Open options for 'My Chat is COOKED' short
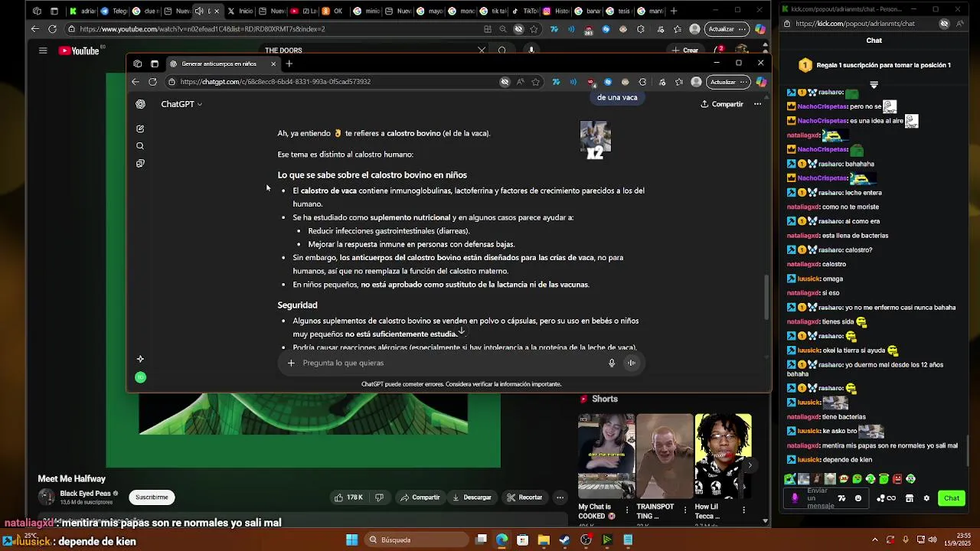This screenshot has width=980, height=551. (x=627, y=510)
